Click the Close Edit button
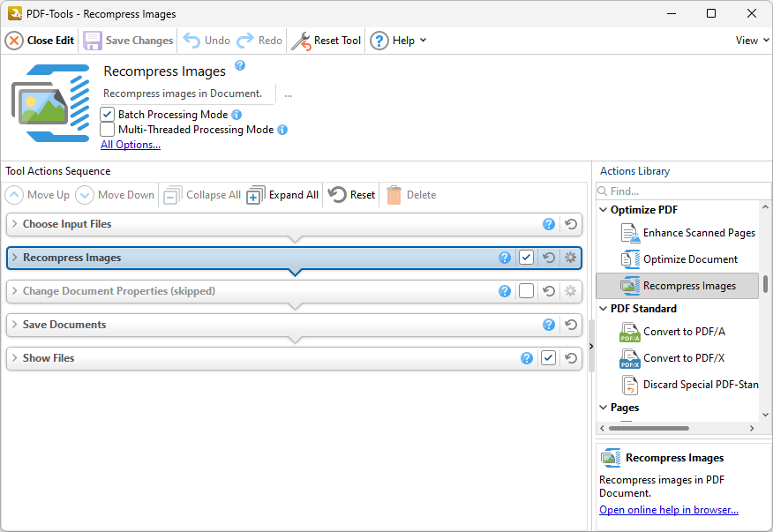Image resolution: width=773 pixels, height=532 pixels. click(40, 41)
